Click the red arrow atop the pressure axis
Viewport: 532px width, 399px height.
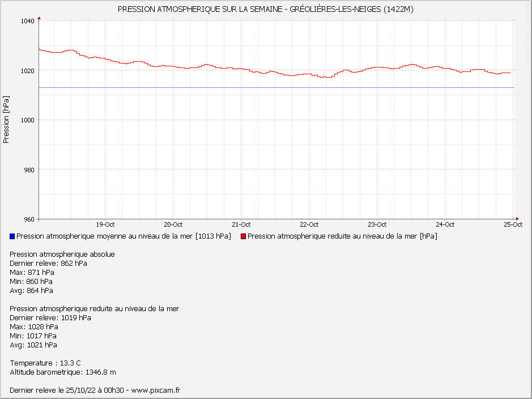[x=39, y=19]
